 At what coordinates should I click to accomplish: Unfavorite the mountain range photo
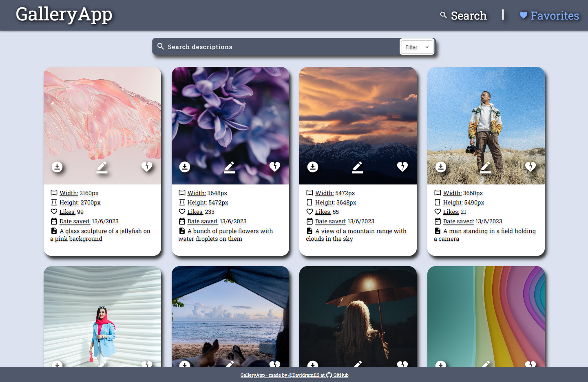402,167
